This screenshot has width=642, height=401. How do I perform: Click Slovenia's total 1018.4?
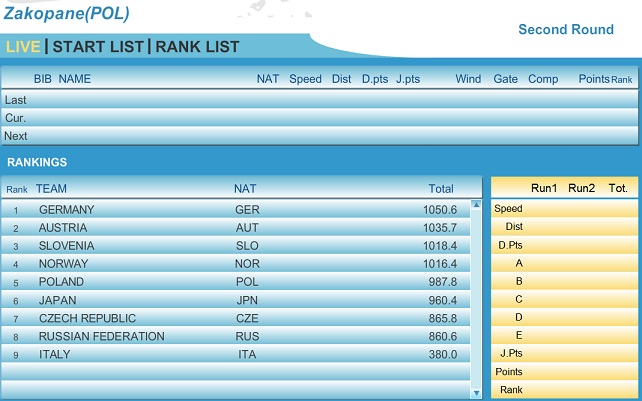(440, 246)
